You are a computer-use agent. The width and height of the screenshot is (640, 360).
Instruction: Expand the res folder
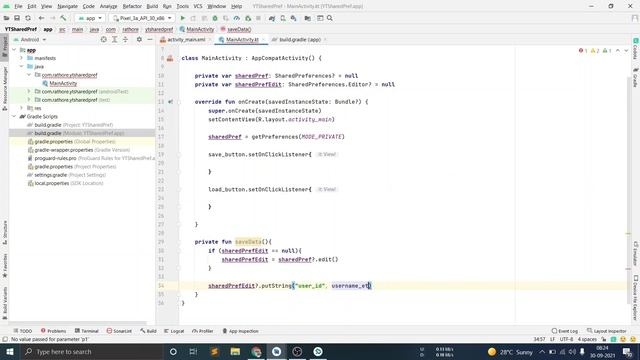tap(22, 108)
